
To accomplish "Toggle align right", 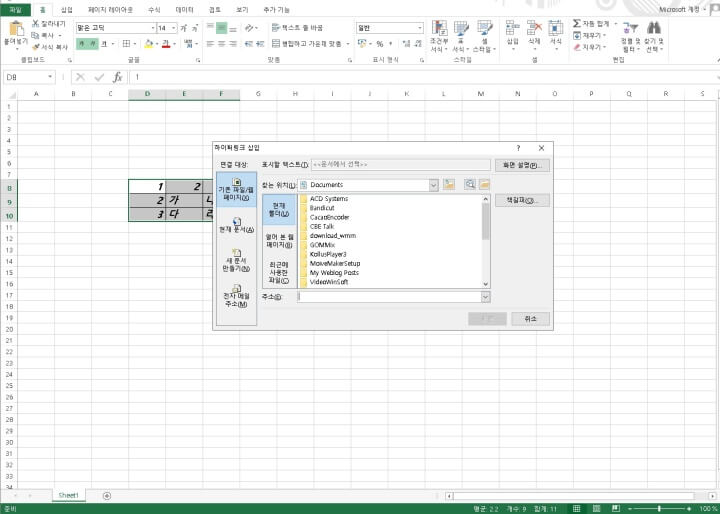I will point(233,44).
